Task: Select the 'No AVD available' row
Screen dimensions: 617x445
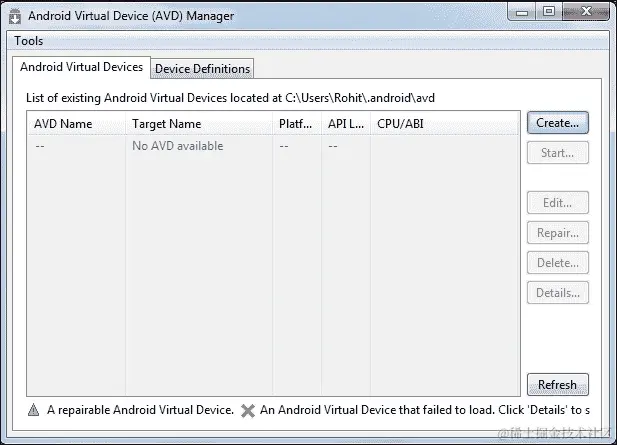Action: [273, 146]
